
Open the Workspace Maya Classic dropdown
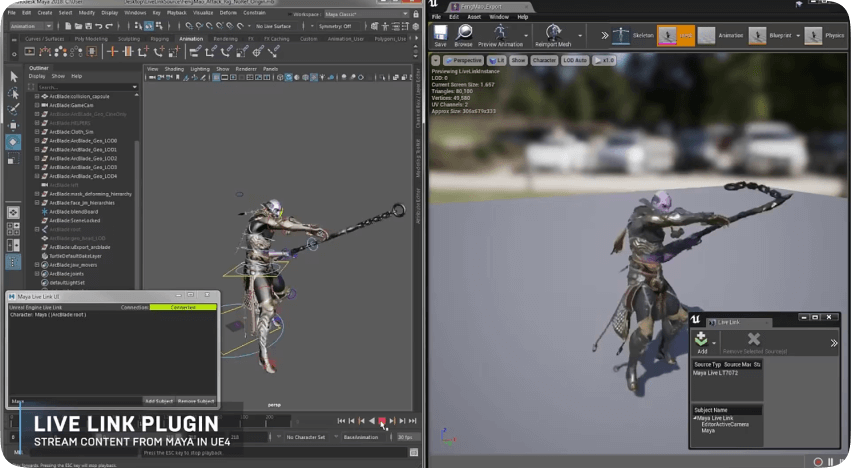point(366,14)
